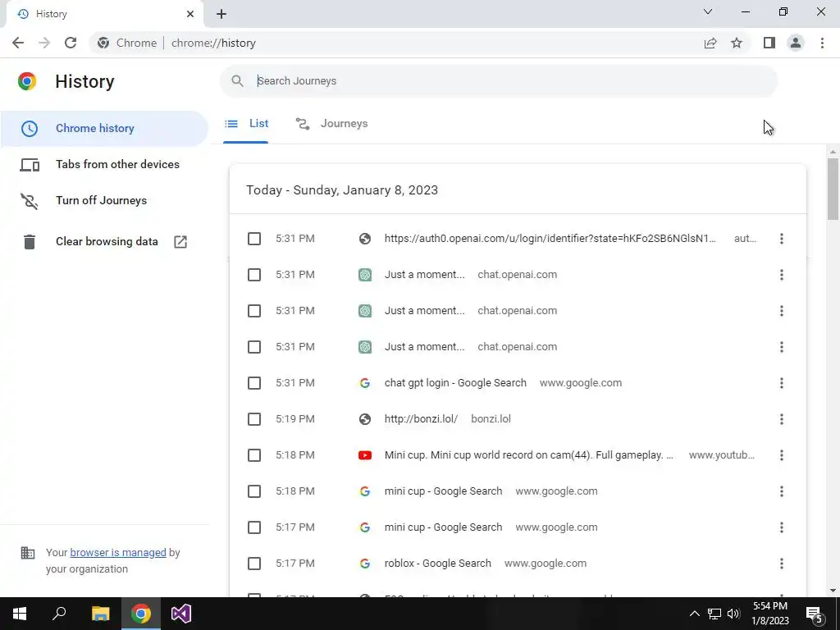
Task: Open chat gpt login - Google Search entry
Action: pyautogui.click(x=455, y=383)
